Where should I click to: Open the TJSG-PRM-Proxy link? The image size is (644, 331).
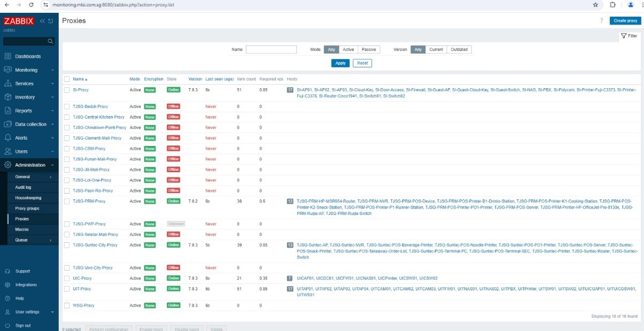pyautogui.click(x=89, y=201)
